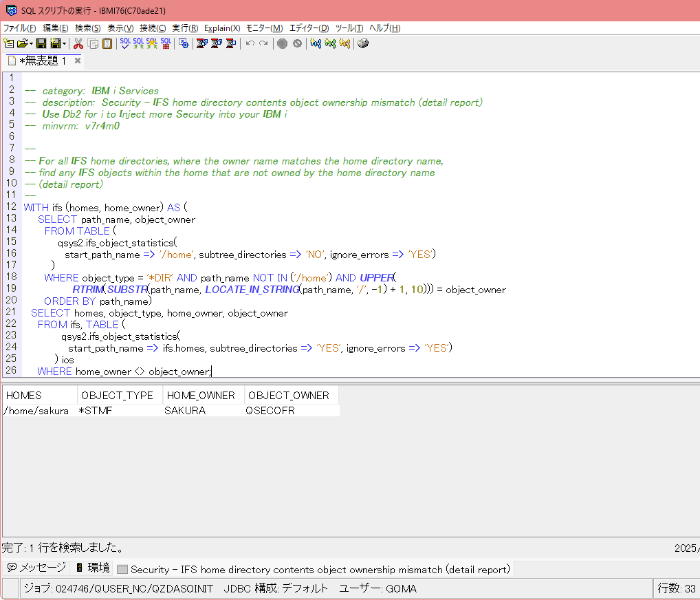
Task: Run all SQL statements icon
Action: click(x=138, y=43)
